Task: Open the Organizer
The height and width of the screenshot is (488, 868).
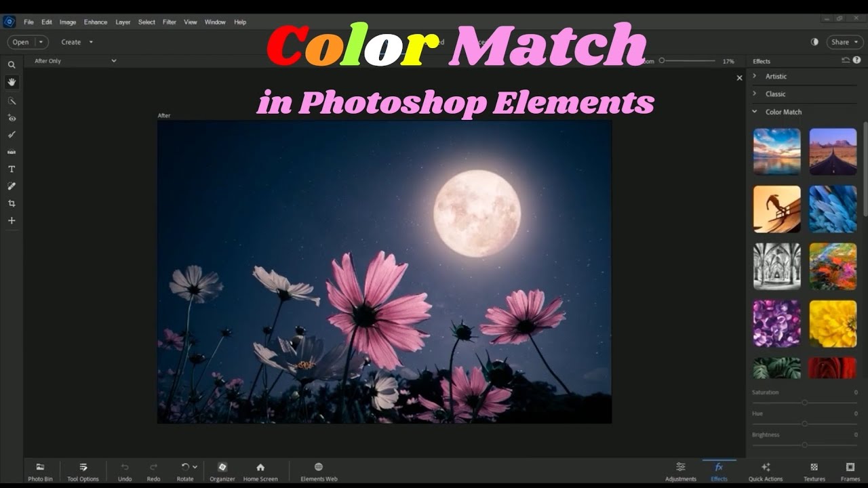Action: coord(222,471)
